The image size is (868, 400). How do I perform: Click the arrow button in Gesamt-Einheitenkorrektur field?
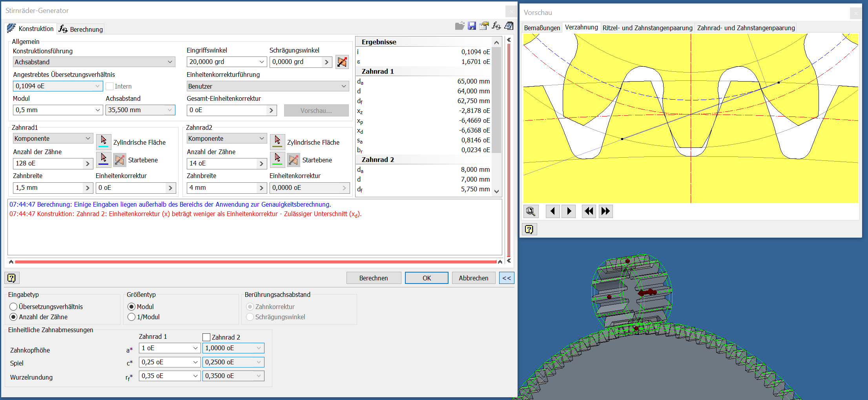click(x=271, y=110)
